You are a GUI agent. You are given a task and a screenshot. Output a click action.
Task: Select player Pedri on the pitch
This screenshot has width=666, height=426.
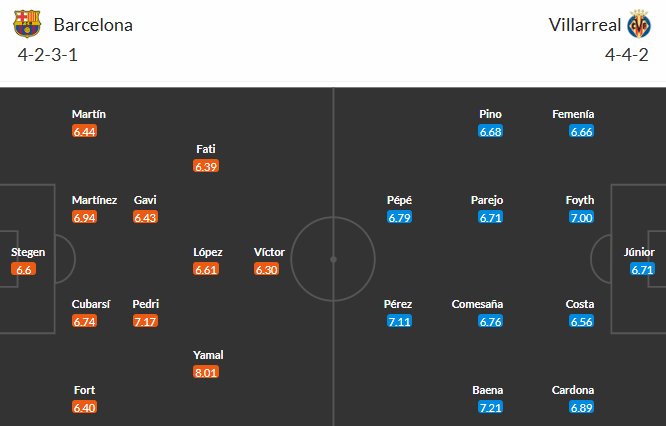146,304
